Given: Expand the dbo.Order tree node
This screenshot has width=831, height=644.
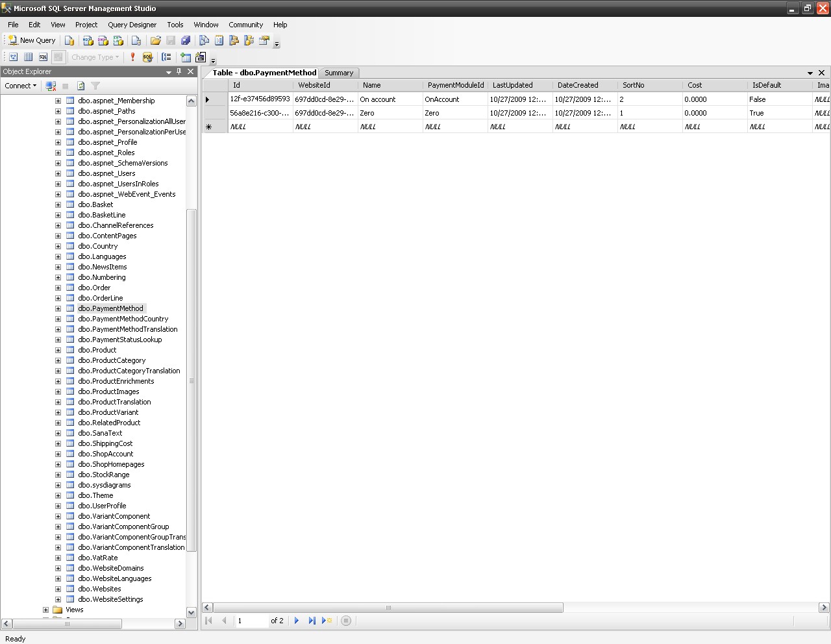Looking at the screenshot, I should click(58, 288).
